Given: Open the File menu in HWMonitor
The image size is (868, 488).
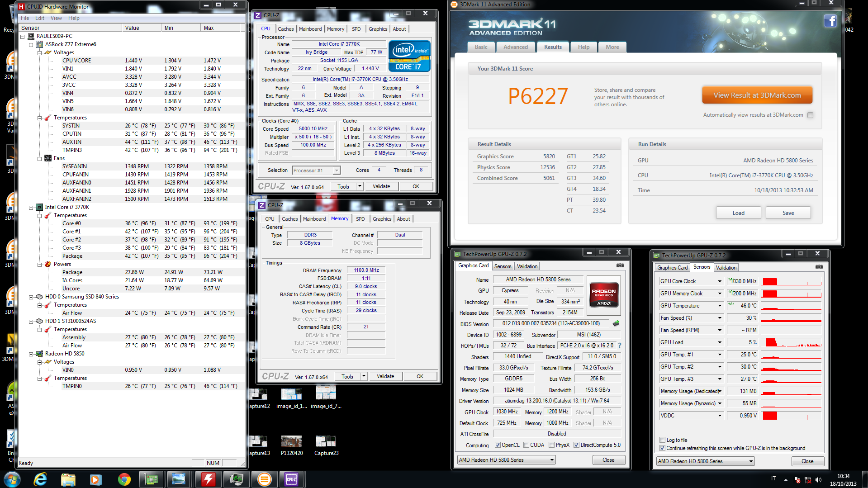Looking at the screenshot, I should click(25, 18).
